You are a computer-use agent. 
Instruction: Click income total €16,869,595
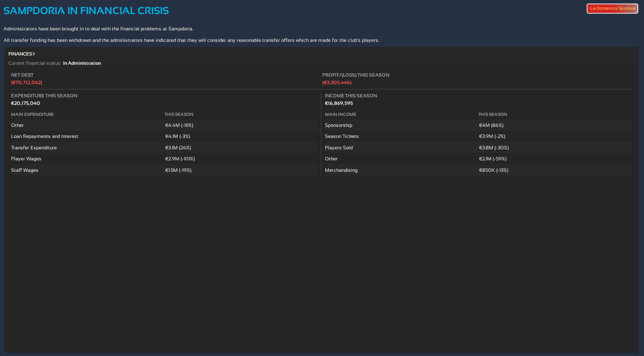[339, 103]
